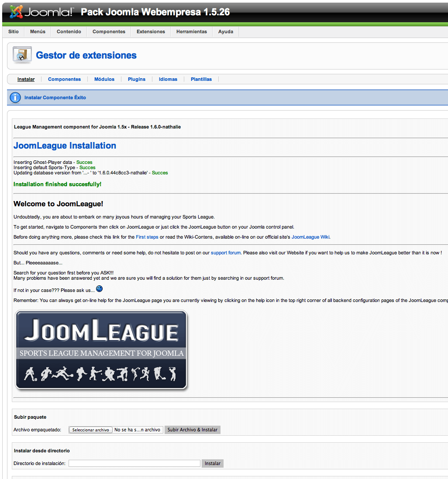The height and width of the screenshot is (479, 448).
Task: Click the Welcome to JoomLeague! heading
Action: [x=58, y=204]
